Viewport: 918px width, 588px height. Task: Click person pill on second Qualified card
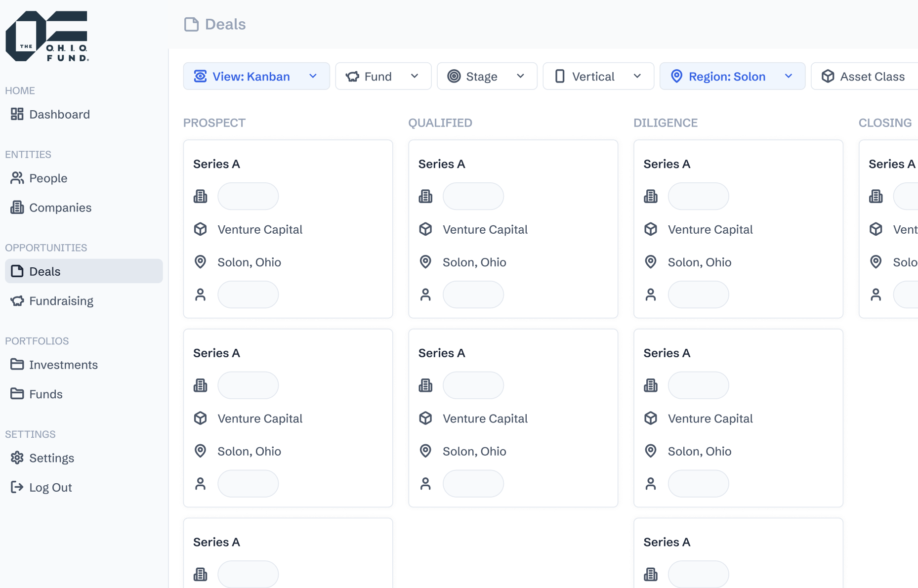[473, 483]
